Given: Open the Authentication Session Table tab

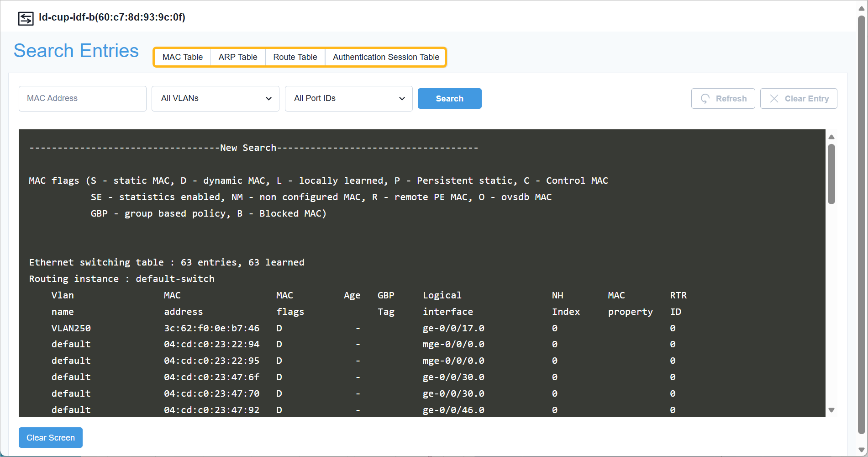Looking at the screenshot, I should pyautogui.click(x=386, y=57).
